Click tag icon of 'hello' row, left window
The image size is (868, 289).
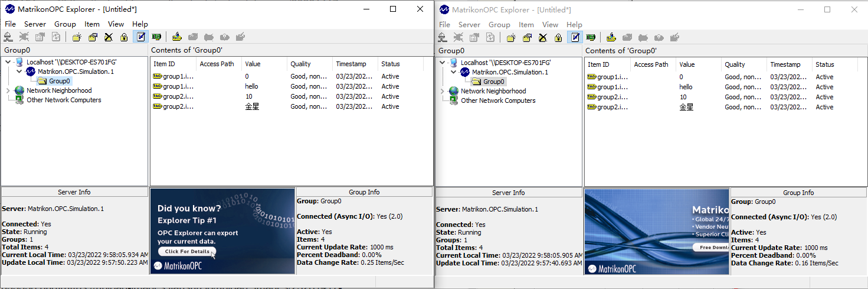click(157, 86)
